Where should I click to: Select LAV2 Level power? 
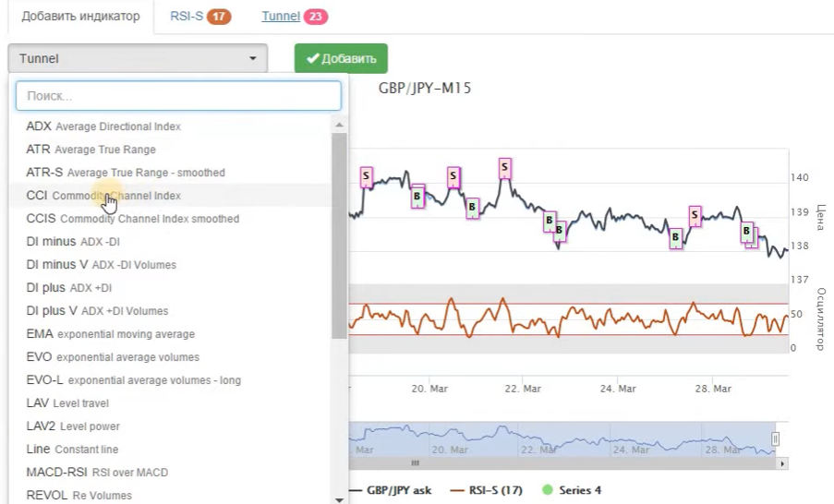(x=170, y=426)
